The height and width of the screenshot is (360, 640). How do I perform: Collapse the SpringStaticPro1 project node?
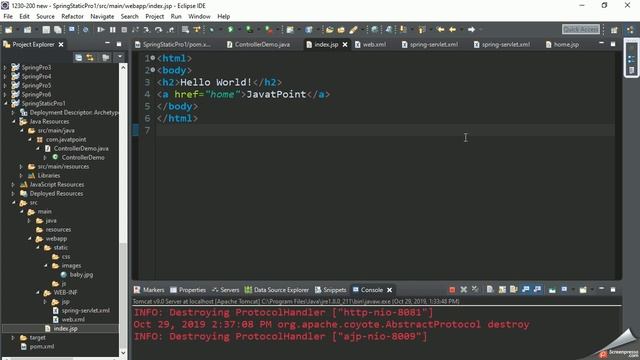6,104
